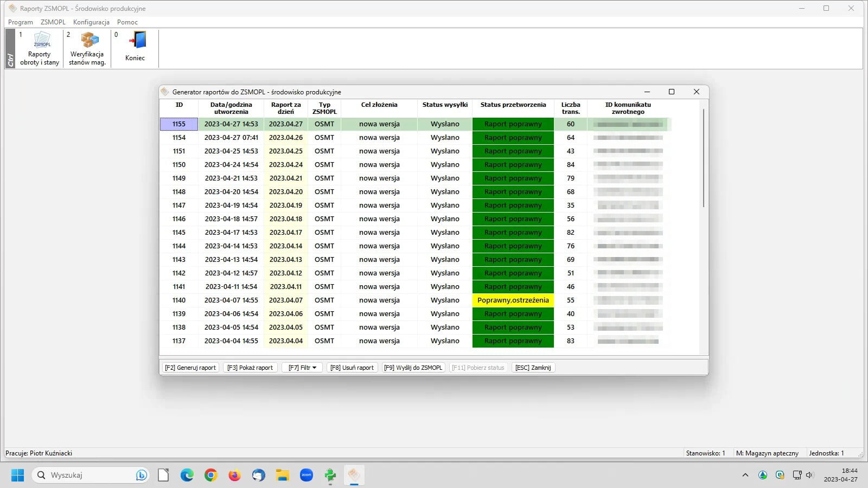868x488 pixels.
Task: Click [ESC] Zamknij button
Action: tap(533, 368)
